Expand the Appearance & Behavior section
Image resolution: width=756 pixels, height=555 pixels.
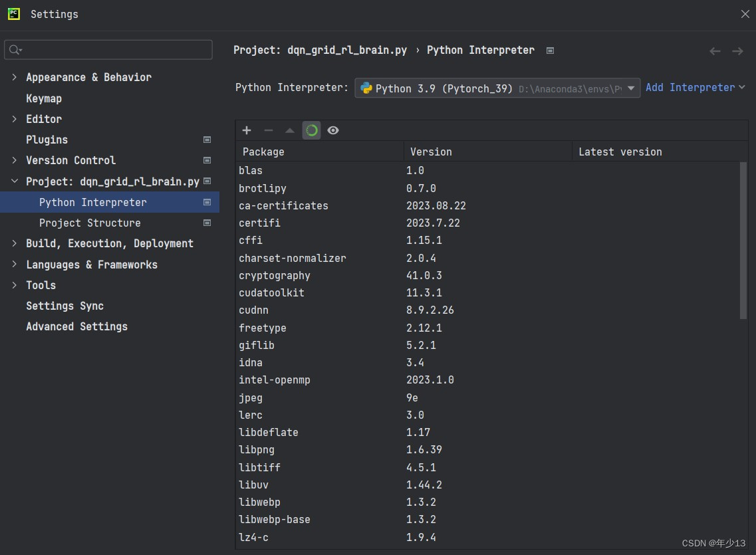(15, 77)
